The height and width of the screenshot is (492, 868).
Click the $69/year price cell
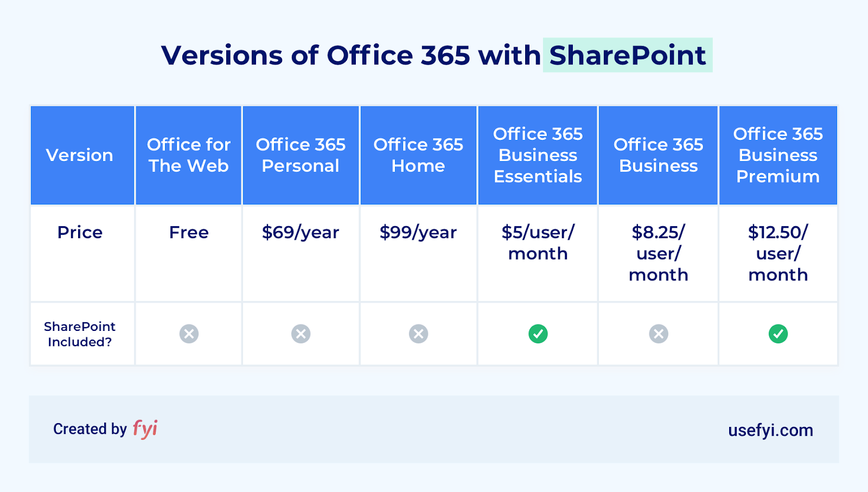click(301, 253)
